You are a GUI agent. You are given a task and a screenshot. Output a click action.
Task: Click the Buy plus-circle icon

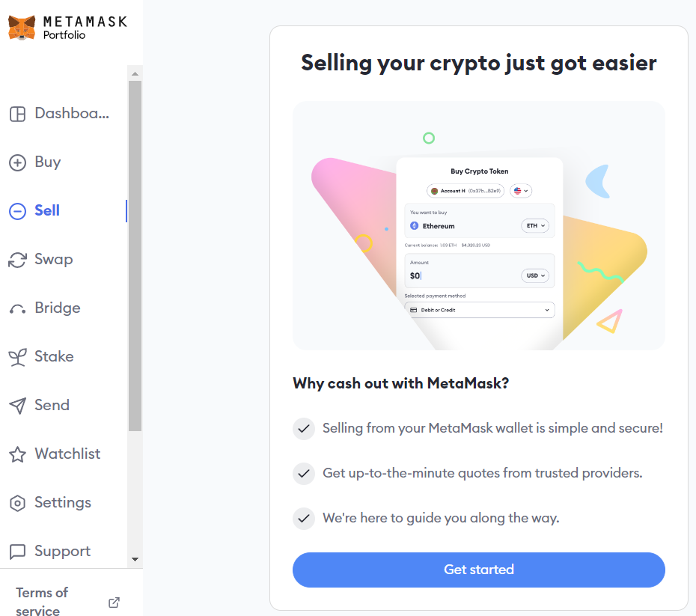pos(17,162)
